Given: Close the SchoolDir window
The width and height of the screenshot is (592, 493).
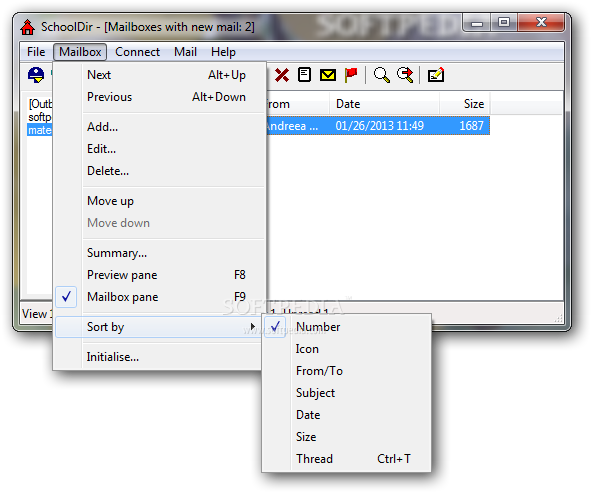Looking at the screenshot, I should [541, 23].
